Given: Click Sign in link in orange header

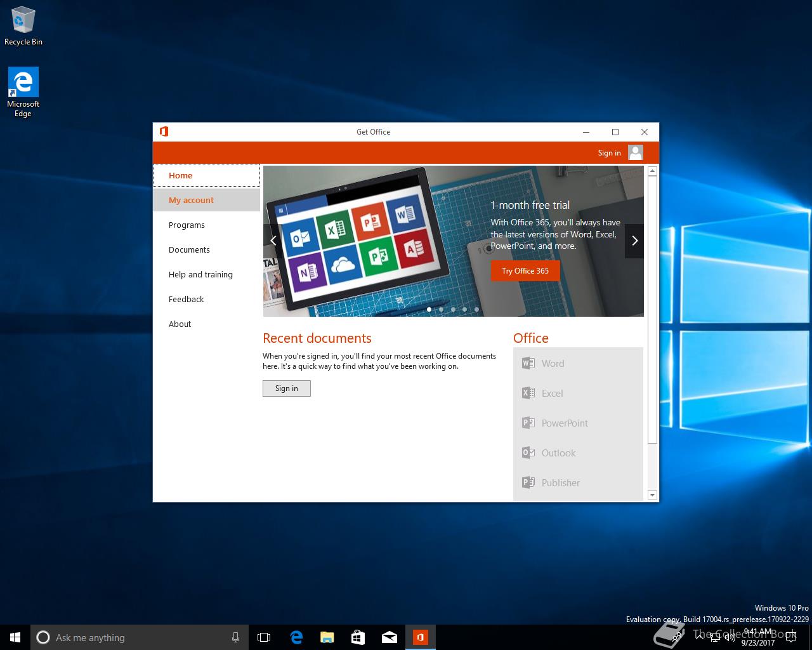Looking at the screenshot, I should (609, 153).
